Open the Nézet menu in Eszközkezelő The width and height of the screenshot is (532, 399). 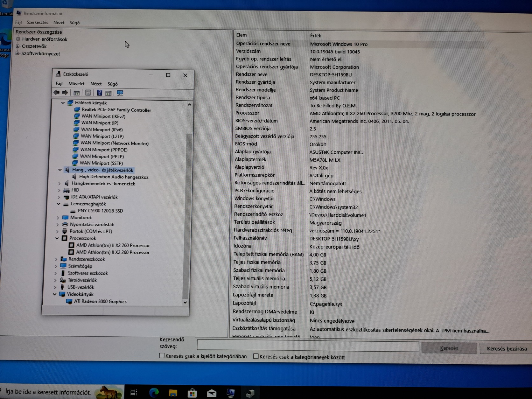[x=96, y=84]
